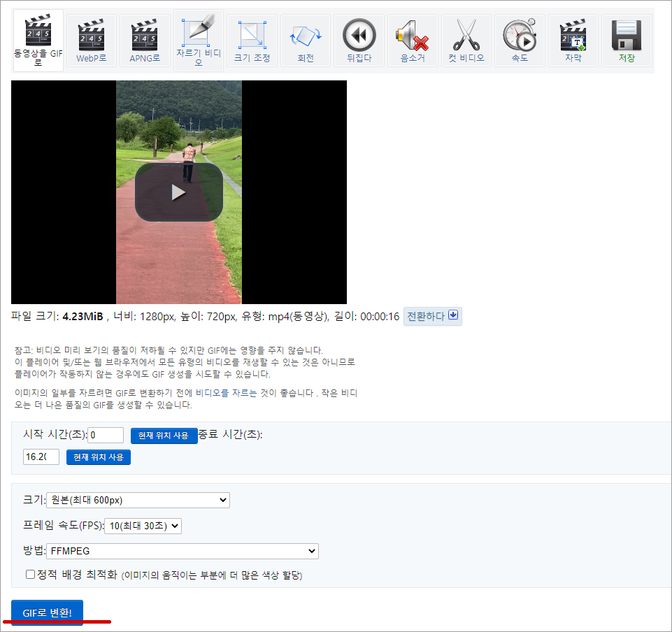The image size is (672, 632).
Task: Click the 저장 save floppy icon
Action: tap(627, 41)
